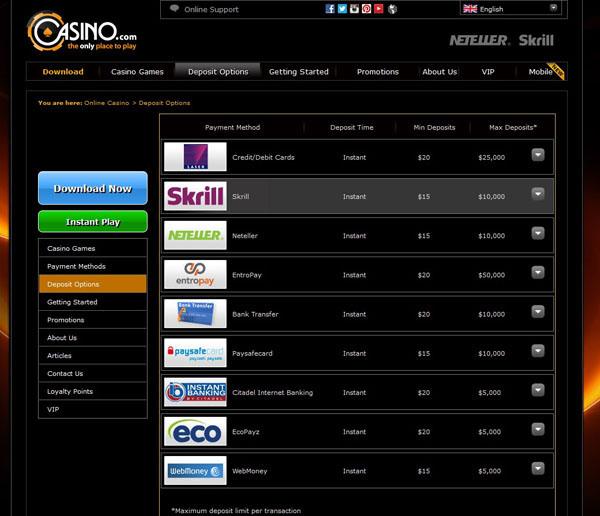Open About Us in the sidebar

[x=93, y=338]
